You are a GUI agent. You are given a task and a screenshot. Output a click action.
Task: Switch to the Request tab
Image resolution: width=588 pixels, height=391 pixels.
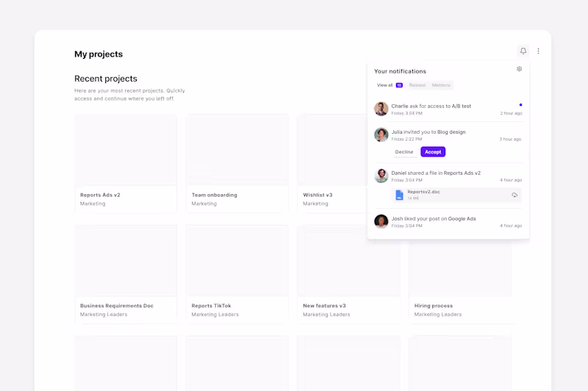[x=417, y=85]
